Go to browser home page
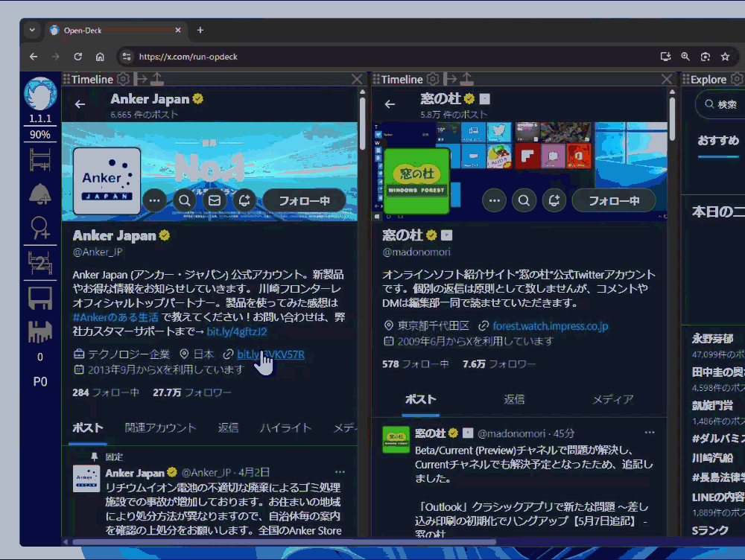The height and width of the screenshot is (560, 745). pyautogui.click(x=100, y=57)
